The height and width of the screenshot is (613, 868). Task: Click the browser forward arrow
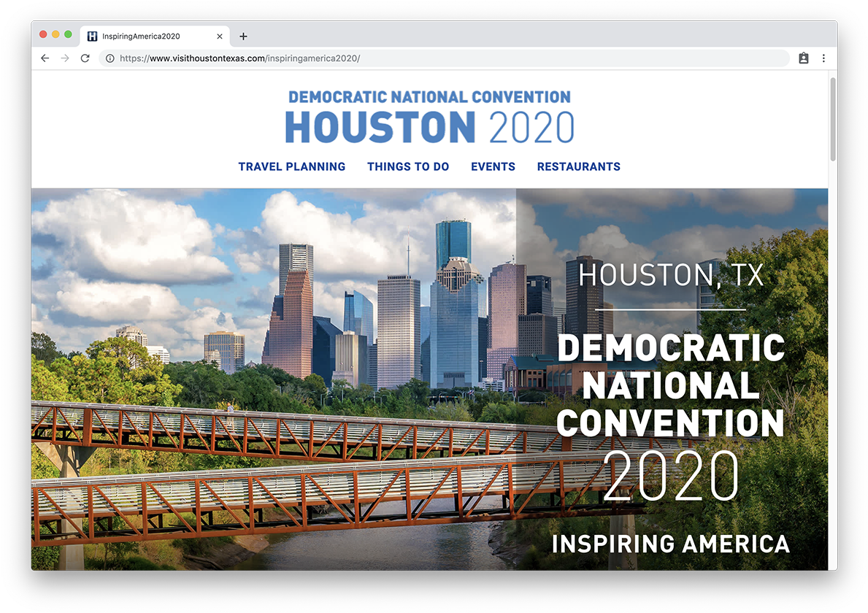tap(65, 58)
